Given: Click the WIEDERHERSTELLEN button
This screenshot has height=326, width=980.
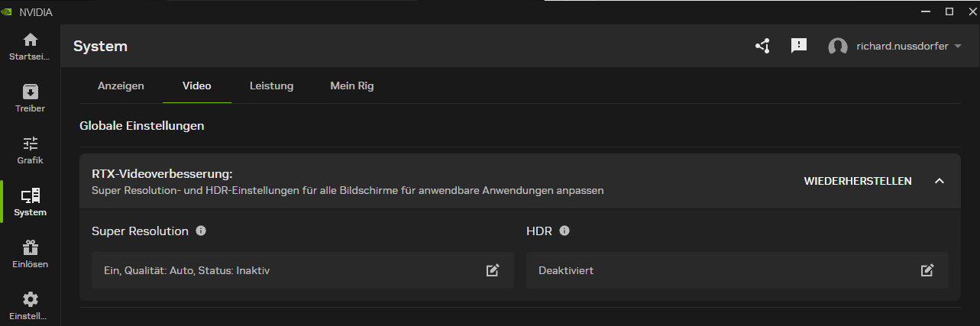Looking at the screenshot, I should click(858, 181).
